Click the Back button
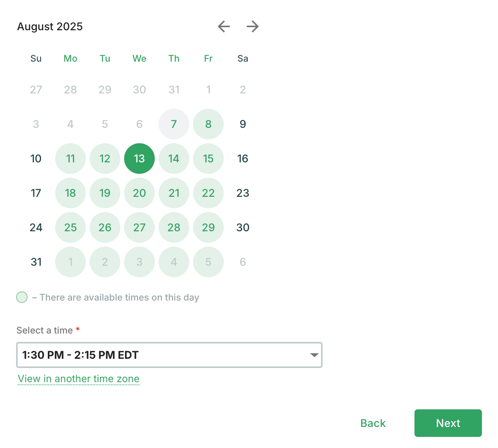498x448 pixels. click(x=373, y=423)
